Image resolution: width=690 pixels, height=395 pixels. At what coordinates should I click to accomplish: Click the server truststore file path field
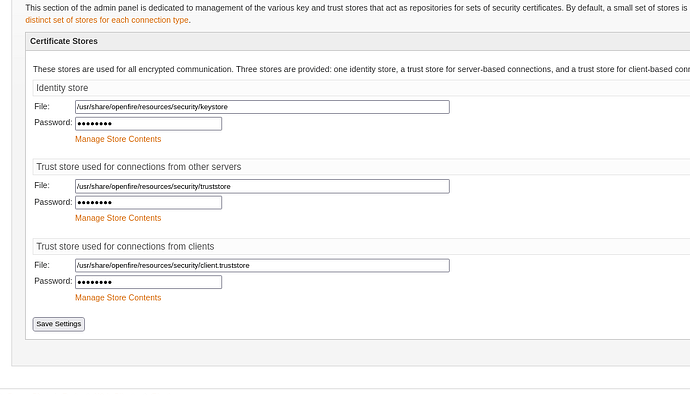click(x=262, y=186)
